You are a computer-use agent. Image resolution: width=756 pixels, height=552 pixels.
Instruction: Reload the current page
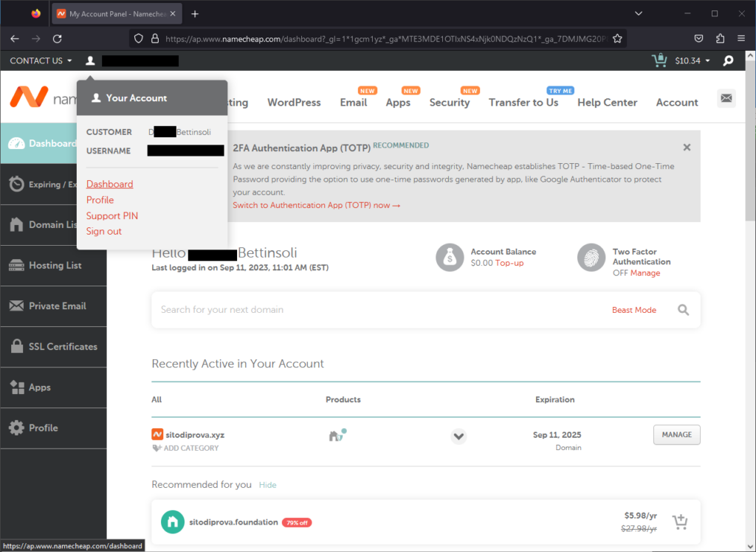pos(58,38)
